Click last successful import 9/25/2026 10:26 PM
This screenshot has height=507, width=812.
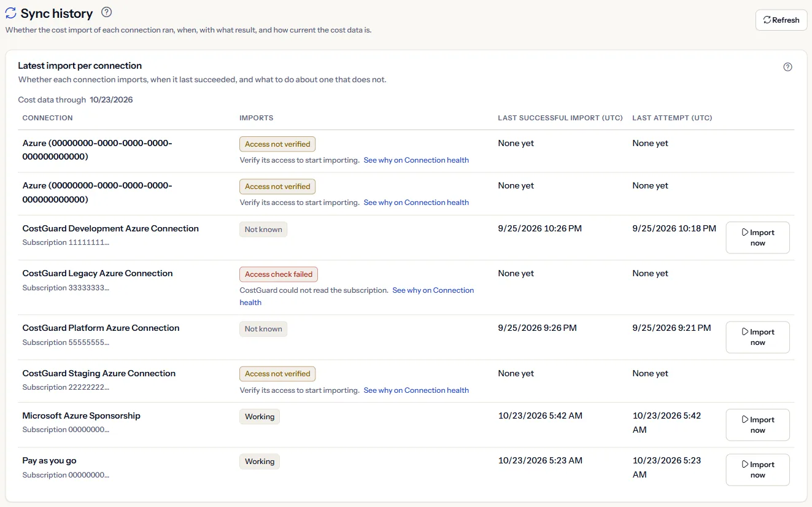(x=540, y=228)
